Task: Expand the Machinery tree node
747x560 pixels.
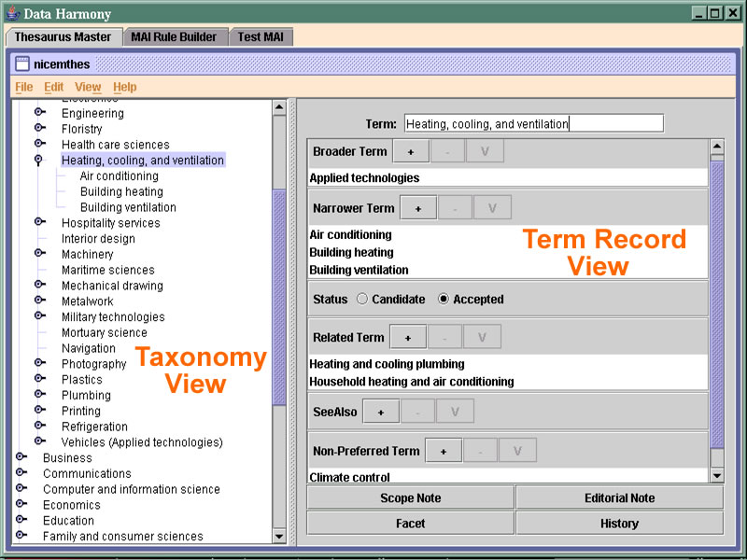Action: (39, 254)
